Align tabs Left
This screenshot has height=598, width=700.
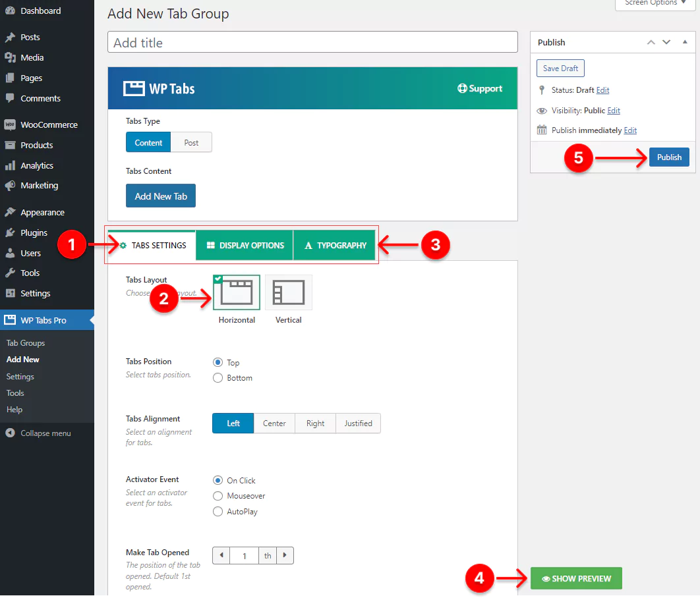233,423
